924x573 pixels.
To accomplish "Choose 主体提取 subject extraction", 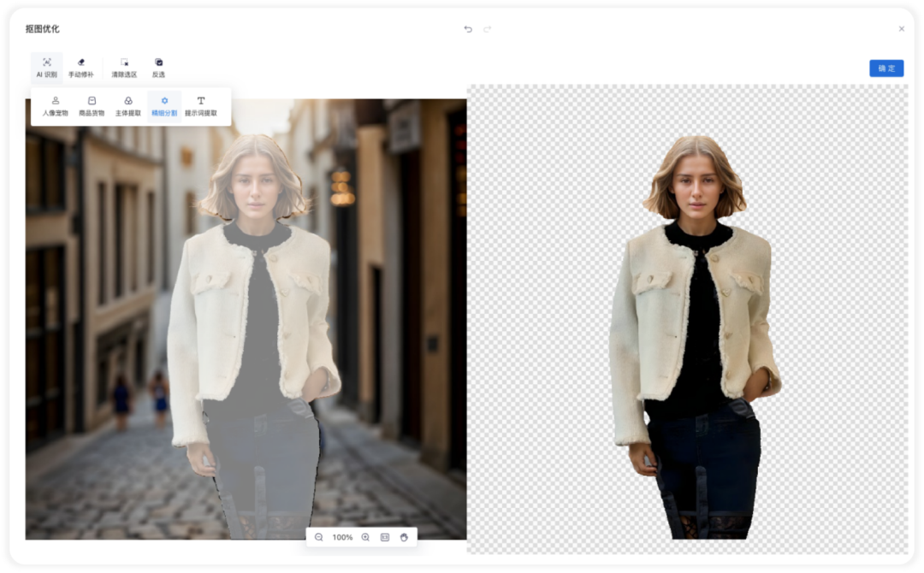I will (127, 107).
